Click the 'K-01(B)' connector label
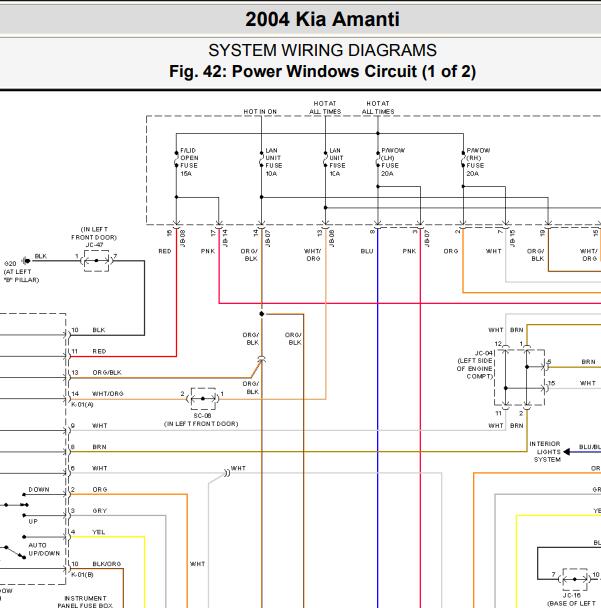Viewport: 601px width, 608px height. pyautogui.click(x=82, y=575)
